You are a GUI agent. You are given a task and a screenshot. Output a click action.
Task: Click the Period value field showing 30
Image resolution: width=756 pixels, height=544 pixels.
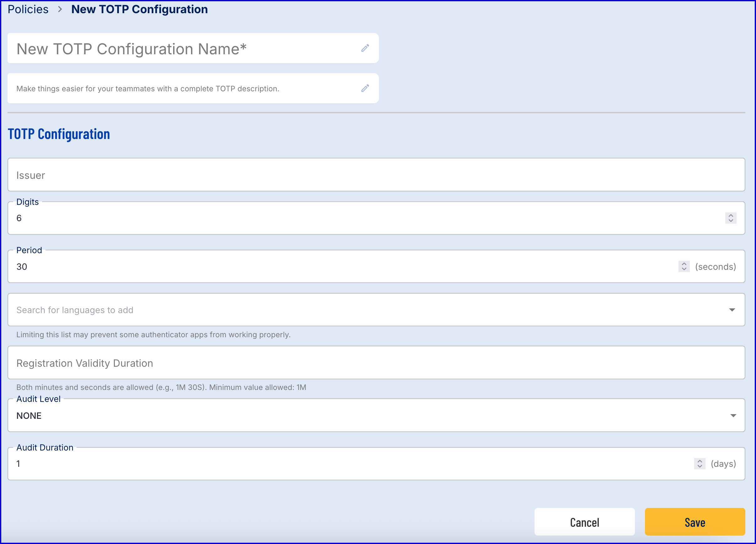333,267
